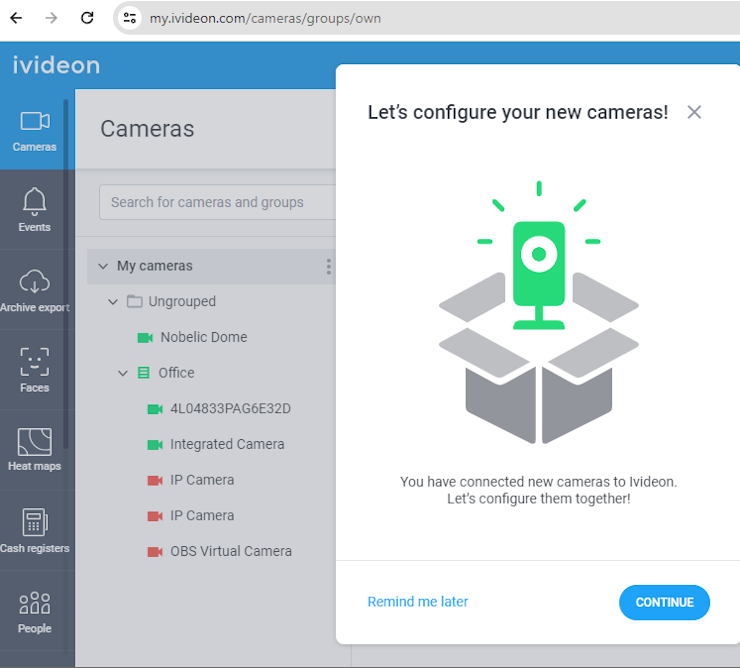Select the Nobelic Dome camera

click(x=203, y=337)
